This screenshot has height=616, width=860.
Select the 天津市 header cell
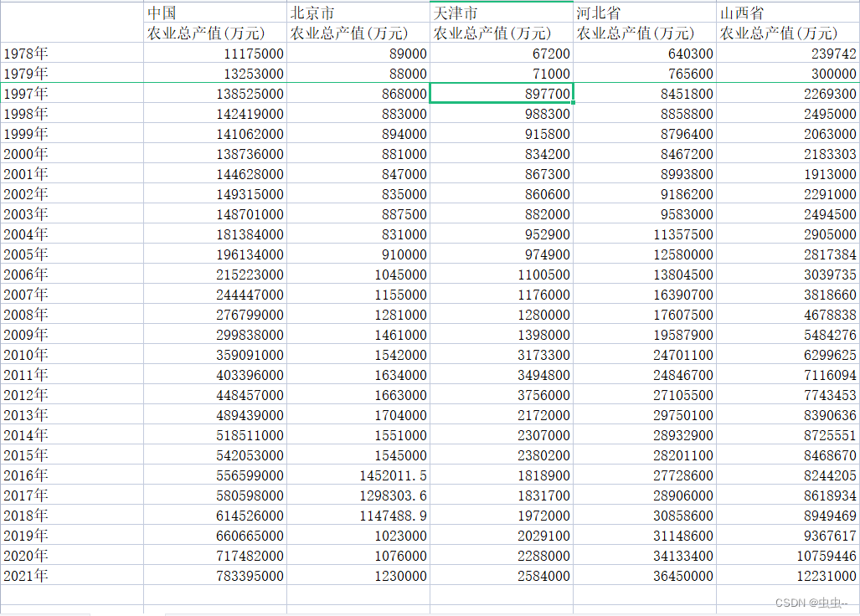tap(502, 13)
